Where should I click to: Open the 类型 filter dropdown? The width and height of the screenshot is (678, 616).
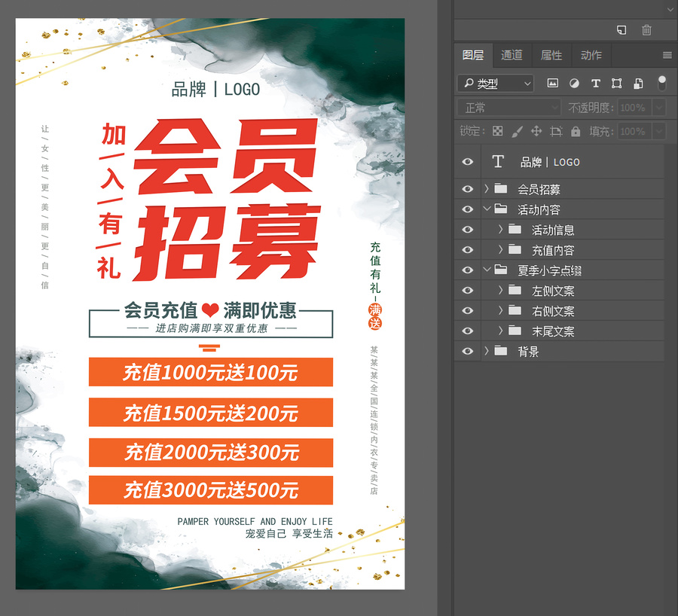496,83
